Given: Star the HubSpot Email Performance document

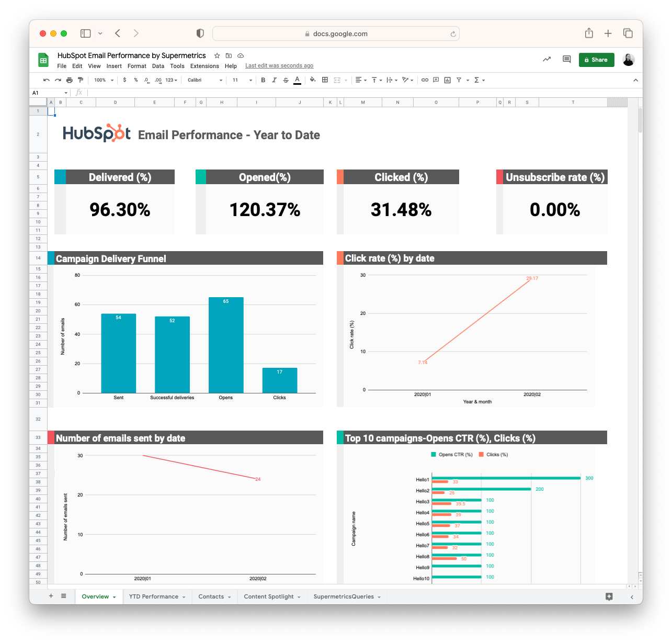Looking at the screenshot, I should tap(217, 55).
